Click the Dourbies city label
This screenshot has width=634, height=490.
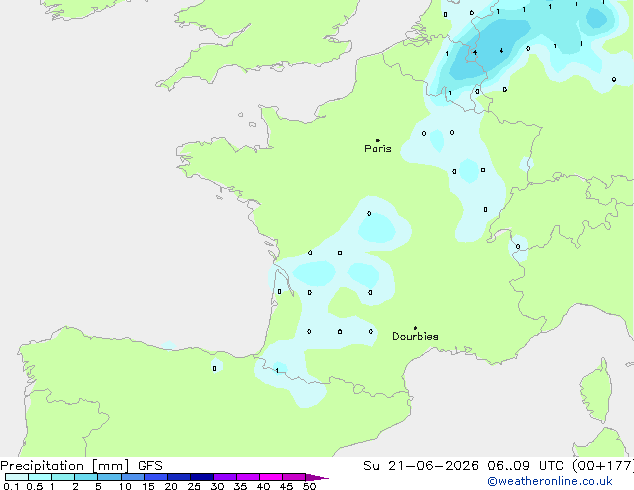coord(415,336)
